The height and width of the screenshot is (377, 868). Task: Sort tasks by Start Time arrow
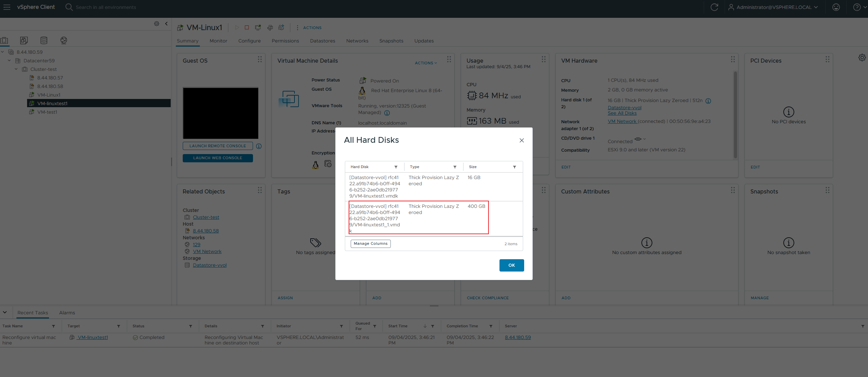click(425, 326)
